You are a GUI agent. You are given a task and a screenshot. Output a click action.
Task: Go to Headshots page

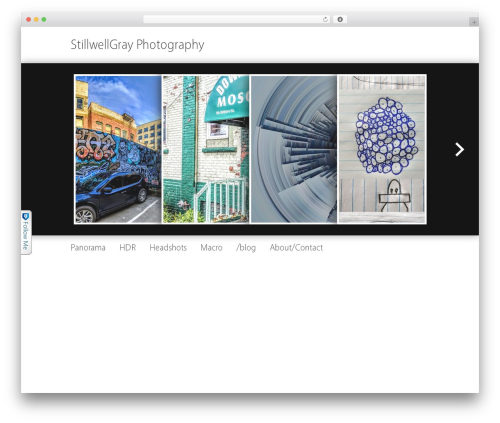(168, 248)
